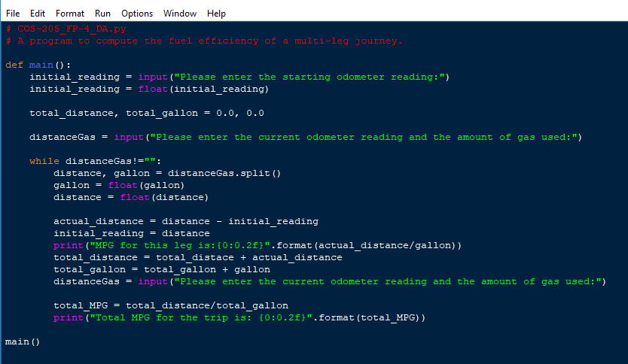628x364 pixels.
Task: Click the 'while distanceGas!="":' line
Action: pos(96,161)
